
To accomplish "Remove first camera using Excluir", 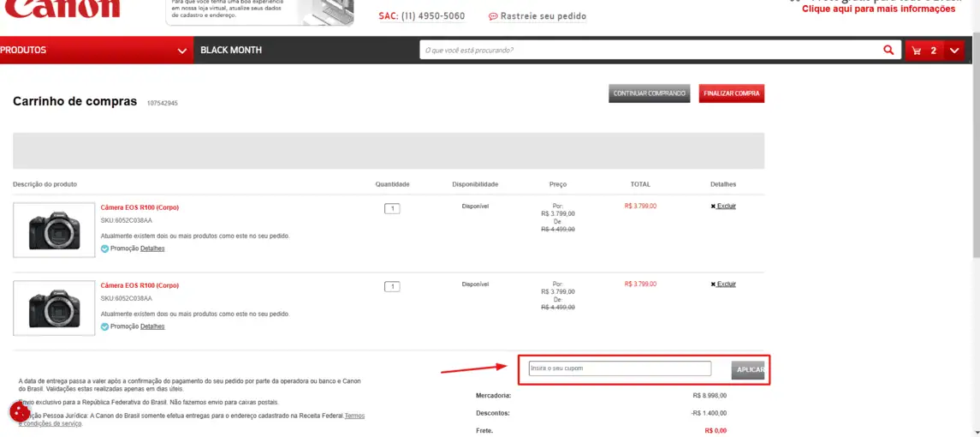I will [723, 206].
